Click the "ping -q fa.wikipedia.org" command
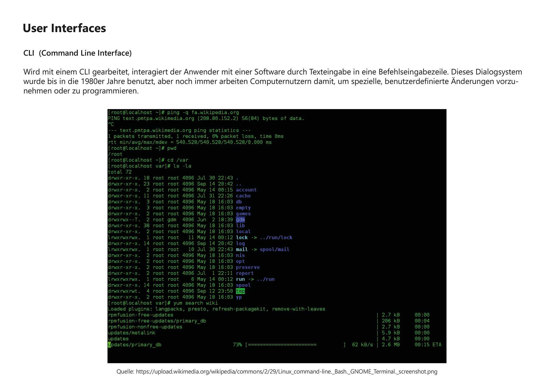The height and width of the screenshot is (392, 554). tap(203, 112)
